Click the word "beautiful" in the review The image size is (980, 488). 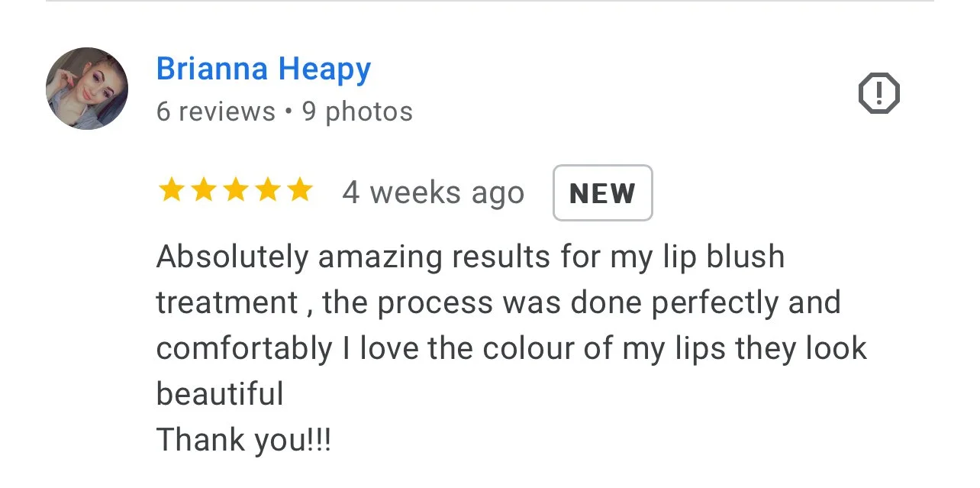coord(220,394)
